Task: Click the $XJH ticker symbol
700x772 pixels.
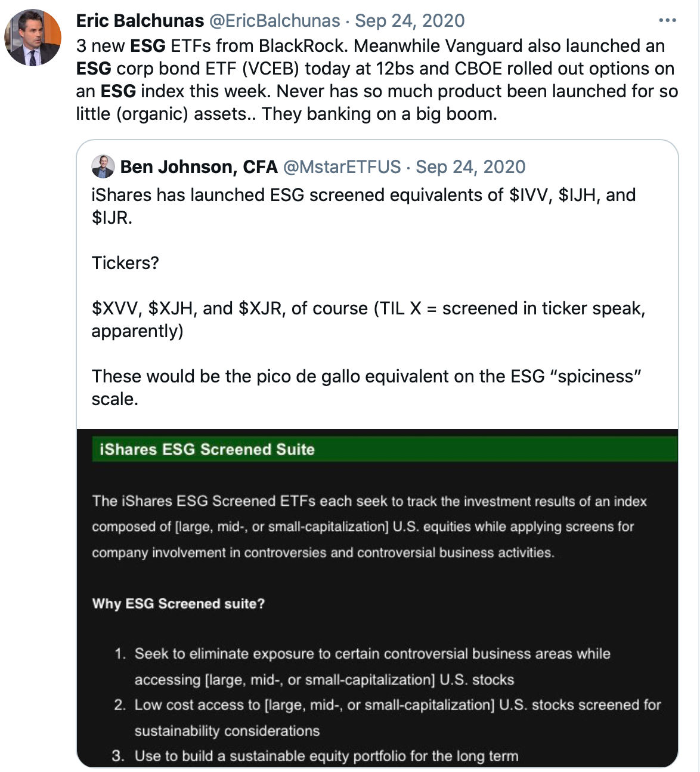Action: pos(170,308)
